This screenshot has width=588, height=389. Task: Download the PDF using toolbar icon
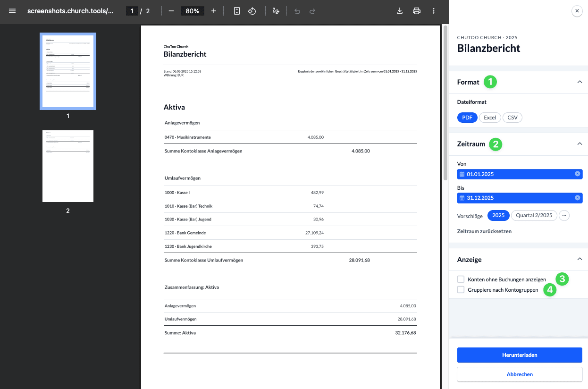click(400, 11)
